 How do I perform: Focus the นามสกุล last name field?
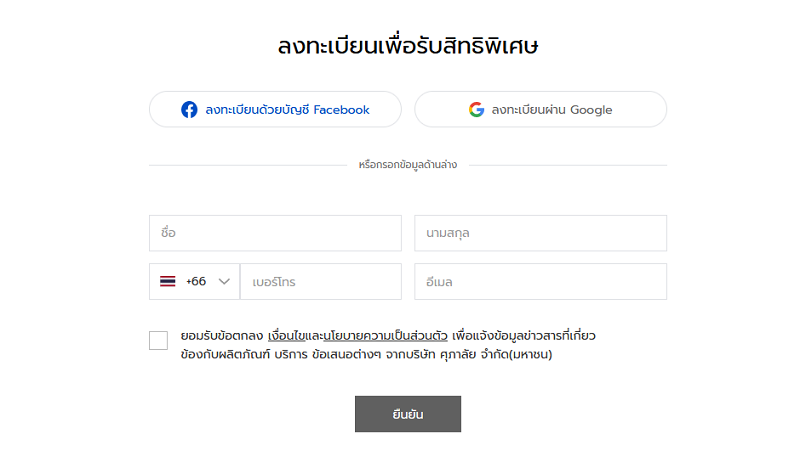[541, 233]
